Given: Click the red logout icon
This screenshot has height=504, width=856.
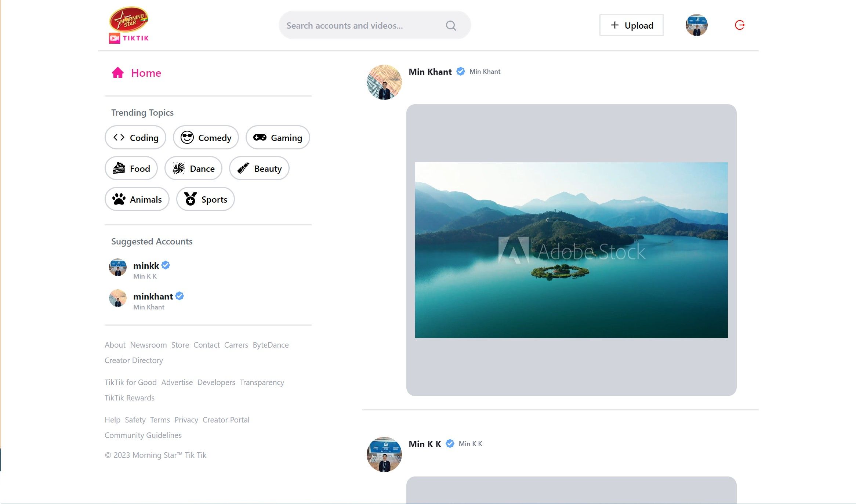Looking at the screenshot, I should pyautogui.click(x=739, y=25).
